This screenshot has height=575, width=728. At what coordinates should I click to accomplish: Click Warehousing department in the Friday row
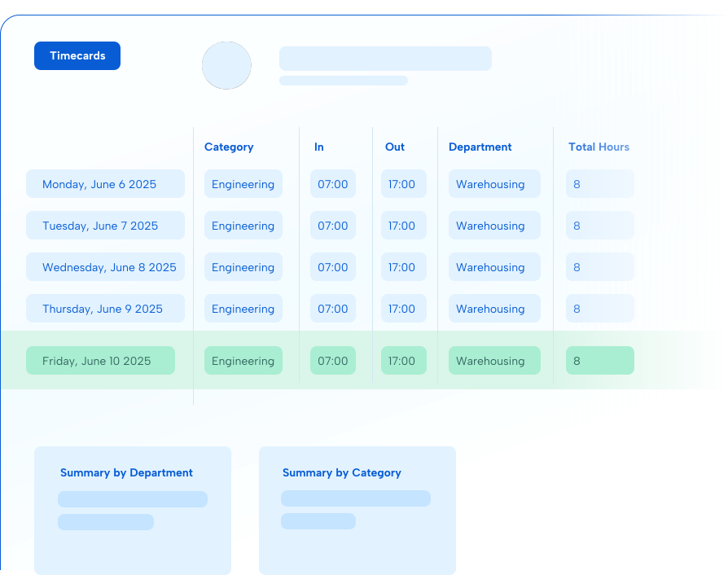494,361
